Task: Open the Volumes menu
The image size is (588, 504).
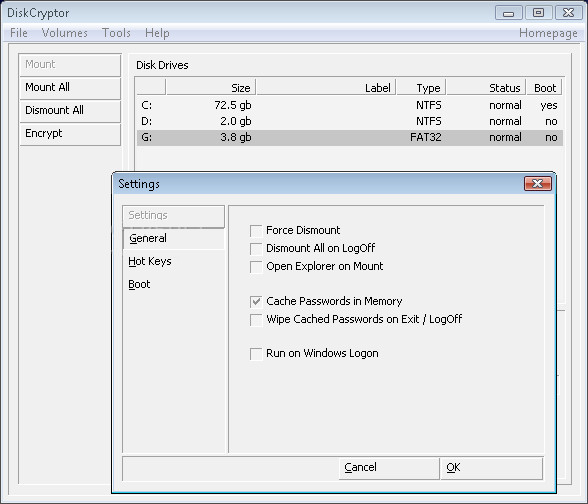Action: 64,33
